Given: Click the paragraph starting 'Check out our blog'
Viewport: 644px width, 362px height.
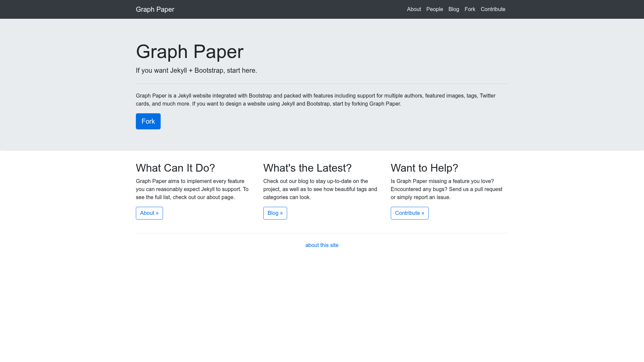Looking at the screenshot, I should tap(320, 189).
